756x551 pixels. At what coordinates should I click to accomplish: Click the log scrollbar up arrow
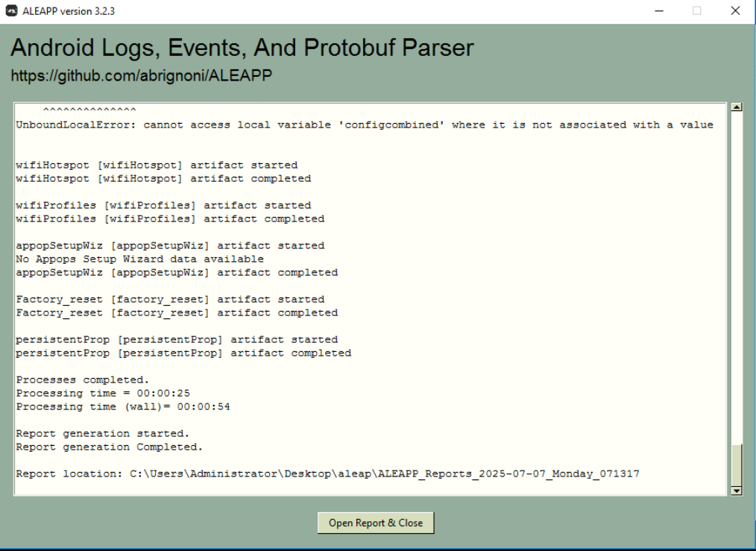(x=736, y=107)
